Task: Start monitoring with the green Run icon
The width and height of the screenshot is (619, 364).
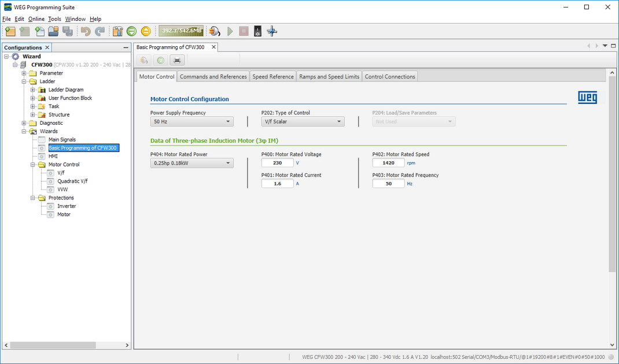Action: (230, 31)
